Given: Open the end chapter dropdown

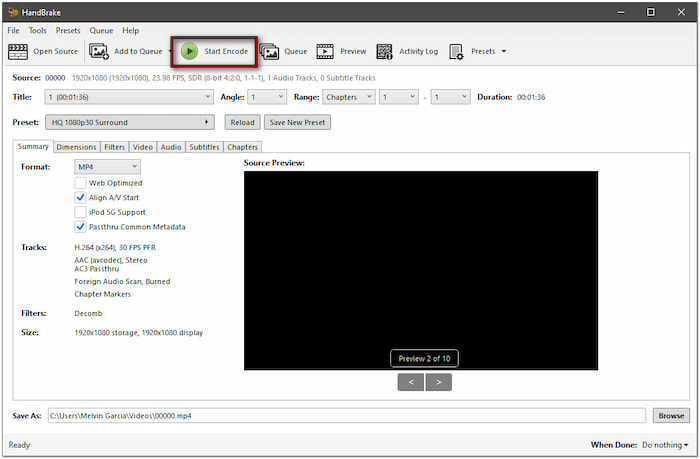Looking at the screenshot, I should click(450, 97).
